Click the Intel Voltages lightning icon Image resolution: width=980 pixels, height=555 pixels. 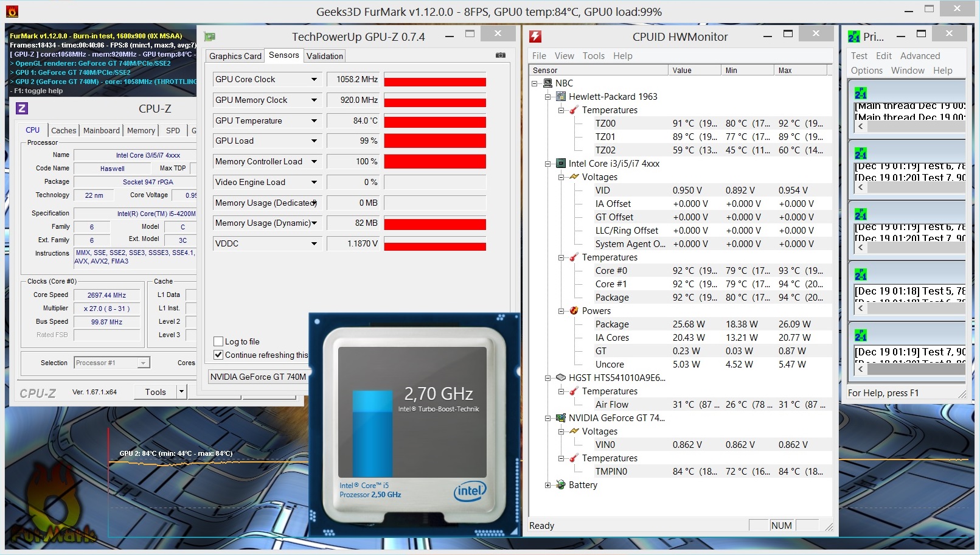pyautogui.click(x=574, y=176)
